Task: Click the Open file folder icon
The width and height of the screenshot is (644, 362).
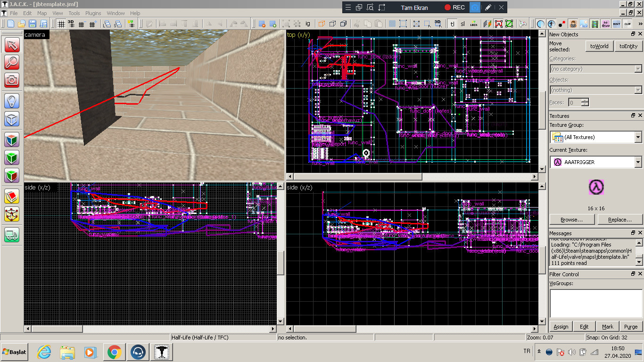Action: click(21, 24)
